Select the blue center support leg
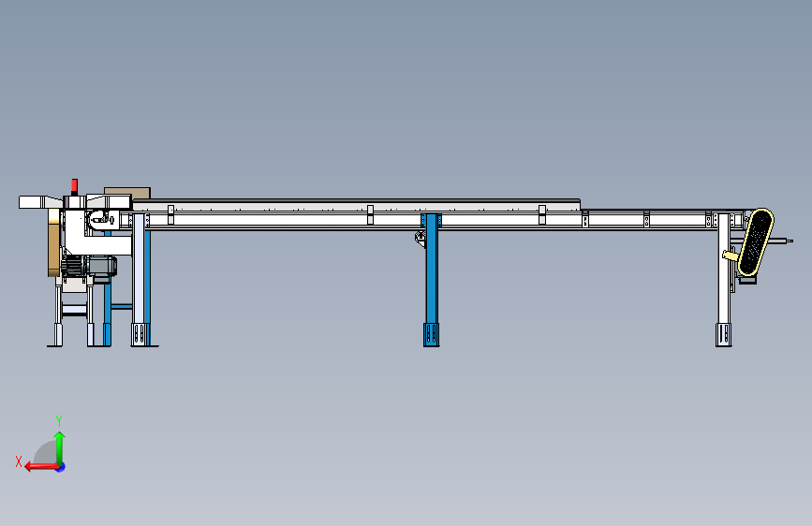 click(431, 280)
